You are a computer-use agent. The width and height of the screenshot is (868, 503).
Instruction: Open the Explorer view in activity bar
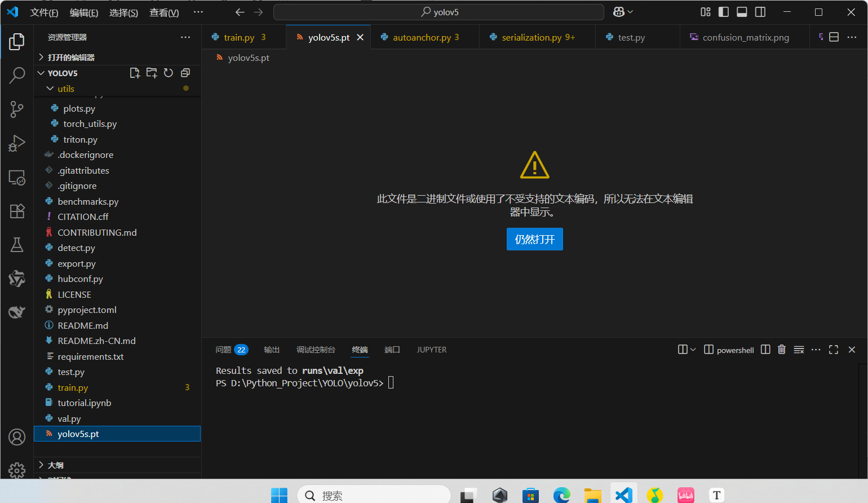[x=17, y=41]
